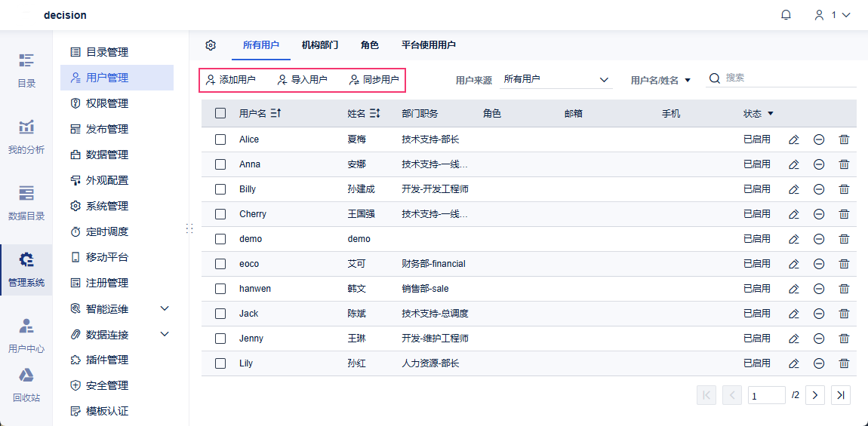The height and width of the screenshot is (426, 868).
Task: Open the 用户来源 dropdown
Action: [x=556, y=79]
